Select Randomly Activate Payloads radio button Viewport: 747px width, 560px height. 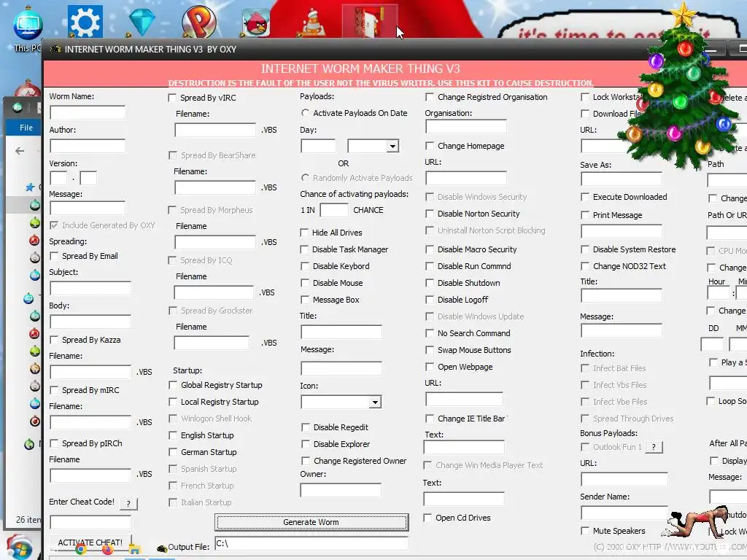point(305,178)
